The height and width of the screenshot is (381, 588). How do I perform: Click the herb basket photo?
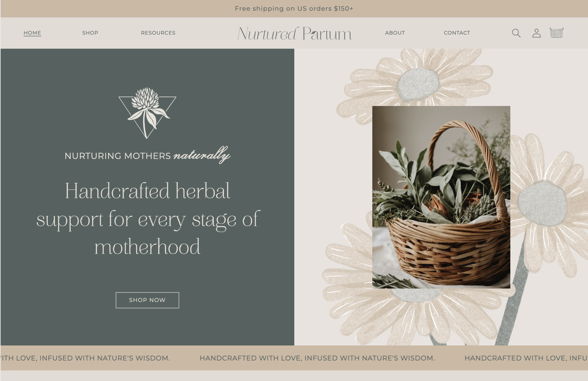[441, 197]
